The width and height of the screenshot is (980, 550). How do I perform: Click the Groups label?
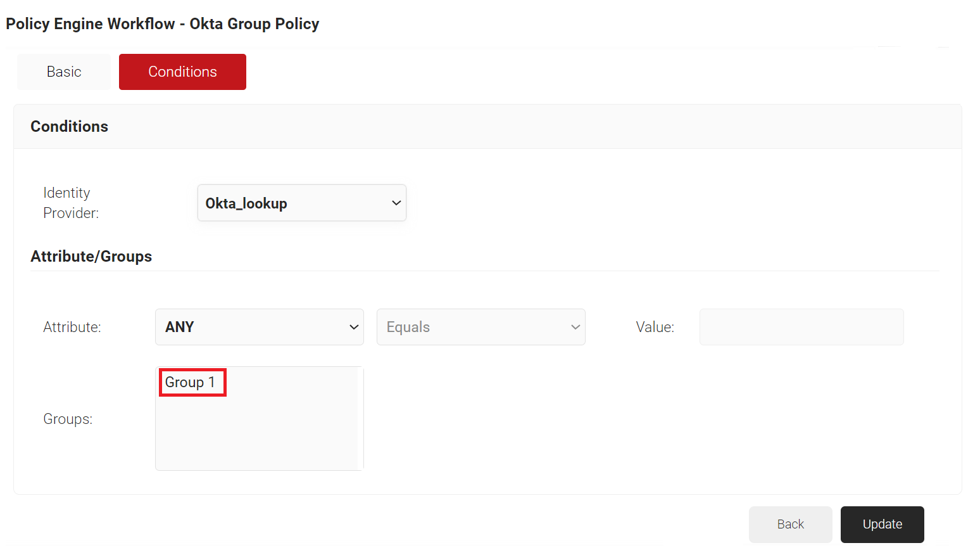tap(68, 419)
